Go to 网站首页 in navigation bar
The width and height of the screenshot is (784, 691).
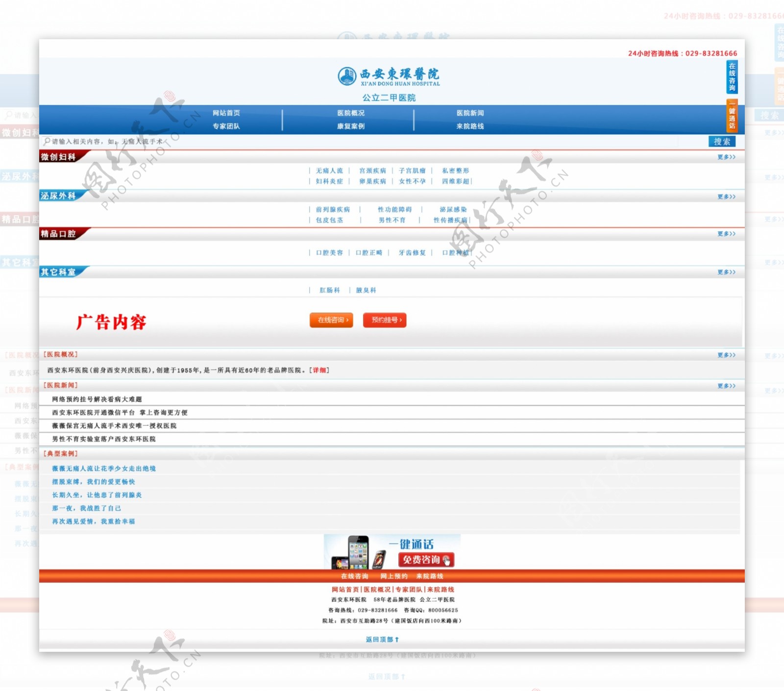coord(226,113)
